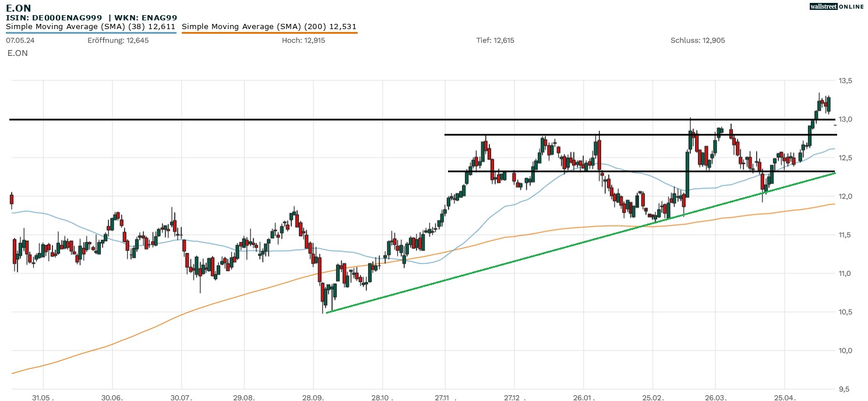Select the Eröffnung 12,645 value
This screenshot has height=401, width=868.
click(x=118, y=40)
